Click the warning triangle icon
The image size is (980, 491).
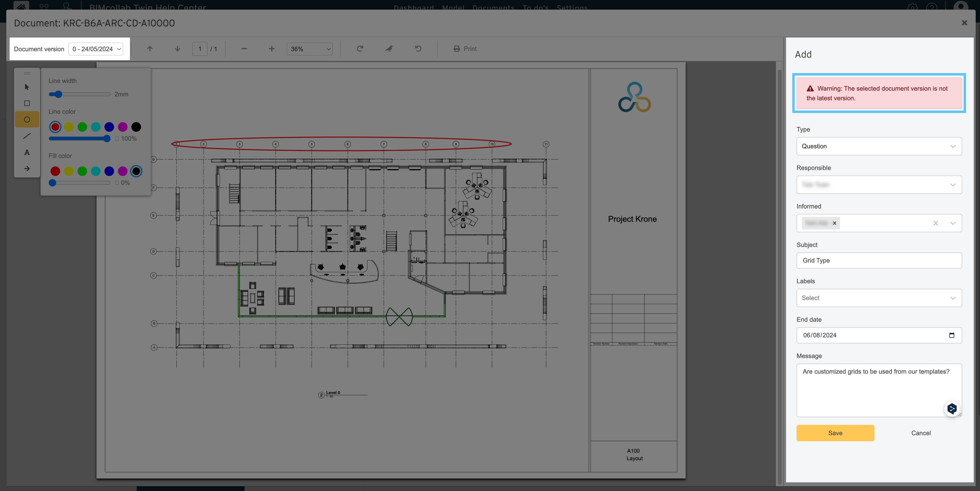click(x=810, y=88)
